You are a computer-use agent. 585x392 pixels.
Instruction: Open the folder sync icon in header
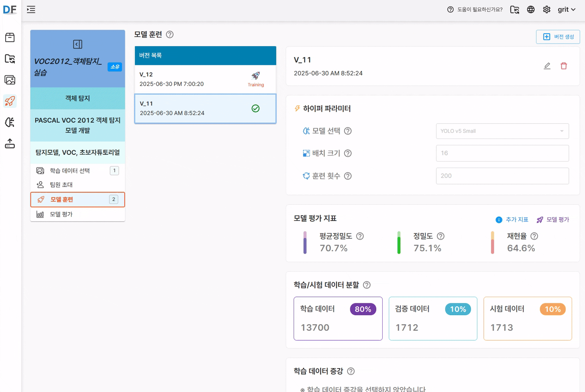[x=515, y=10]
